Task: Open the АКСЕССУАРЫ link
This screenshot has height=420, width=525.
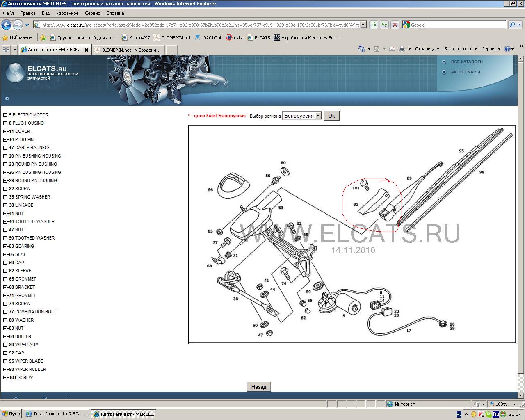Action: [466, 72]
